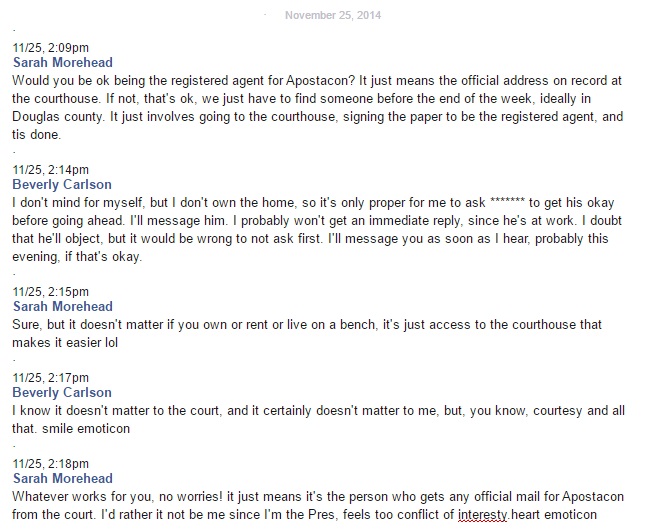Select the message starting 'I know it doesn't matter'
Screen dimensions: 656x532
[x=318, y=419]
